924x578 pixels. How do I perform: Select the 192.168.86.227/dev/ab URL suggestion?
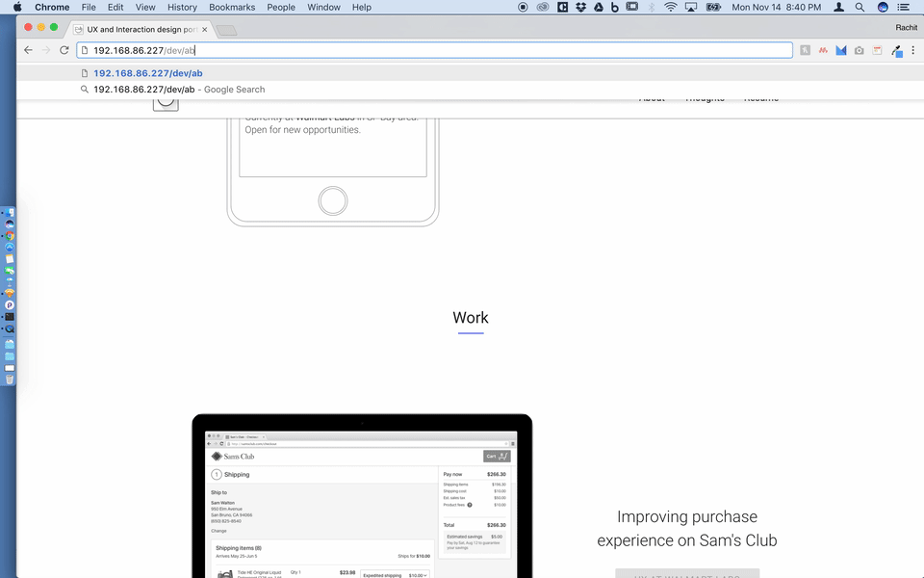click(x=148, y=73)
